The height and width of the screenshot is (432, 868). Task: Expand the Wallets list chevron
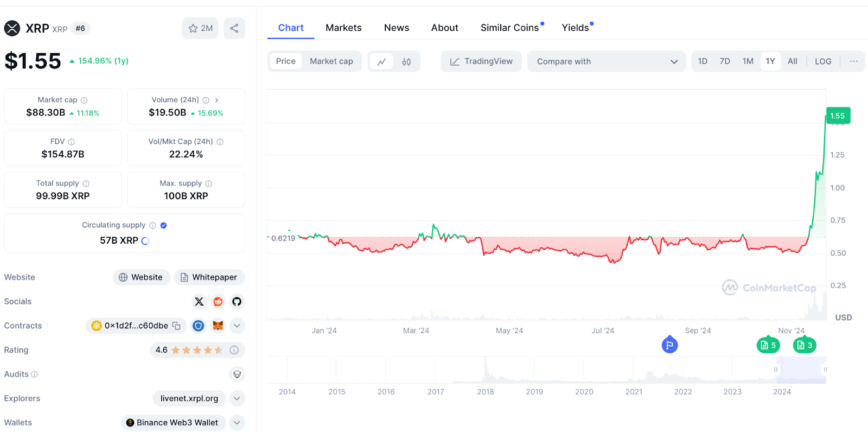237,423
